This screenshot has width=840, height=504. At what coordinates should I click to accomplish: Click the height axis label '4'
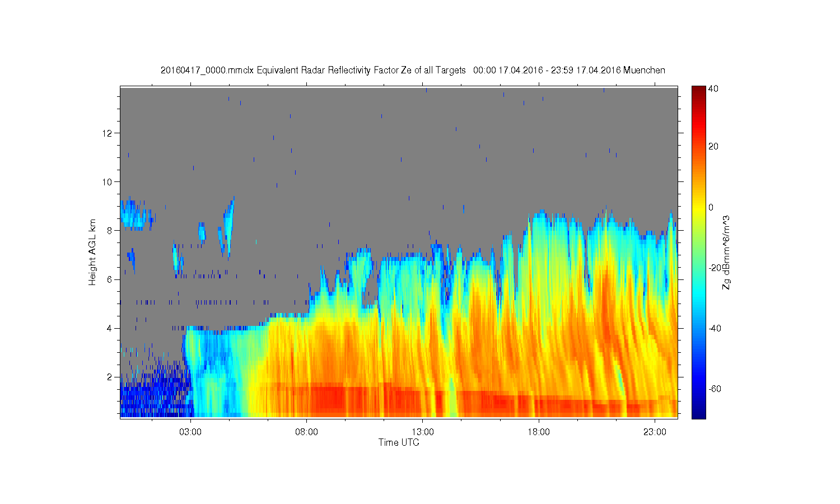pos(110,328)
